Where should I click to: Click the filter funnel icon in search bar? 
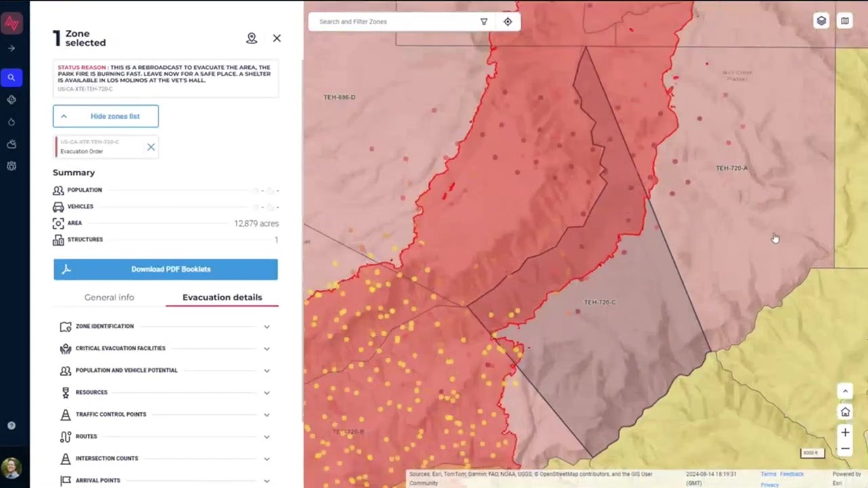[x=484, y=22]
